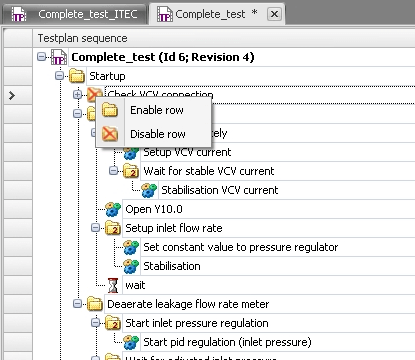Choose Disable row from context menu
This screenshot has height=360, width=415.
click(154, 134)
